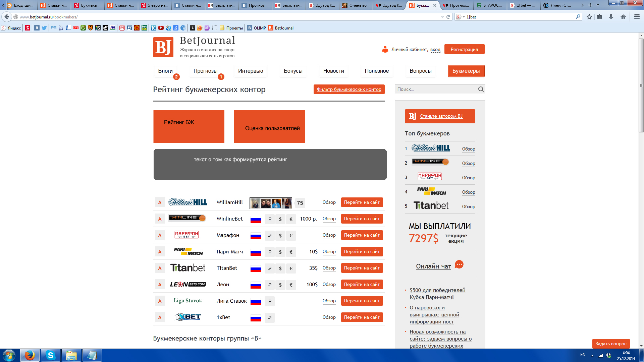Select the Букмекеры menu item
644x362 pixels.
pos(466,71)
